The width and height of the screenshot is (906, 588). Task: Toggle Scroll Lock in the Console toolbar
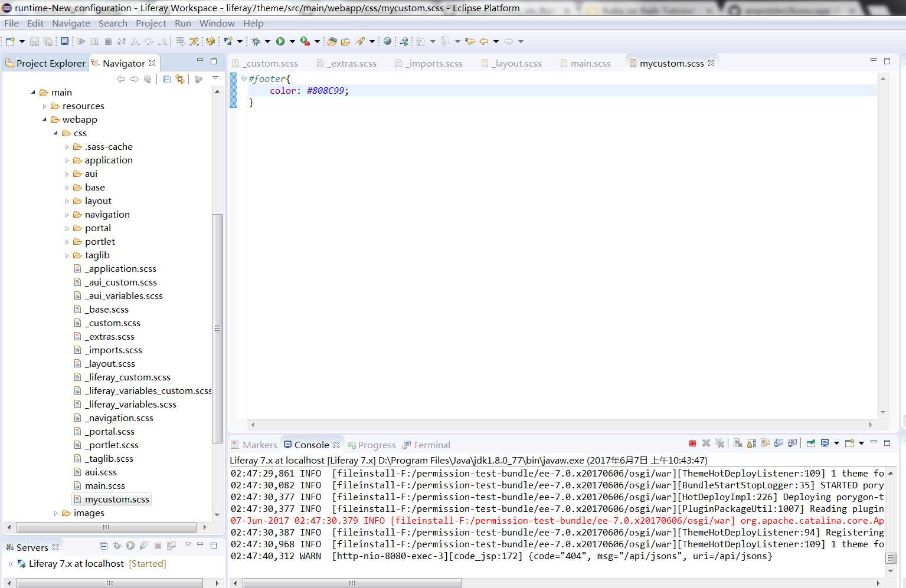[751, 444]
